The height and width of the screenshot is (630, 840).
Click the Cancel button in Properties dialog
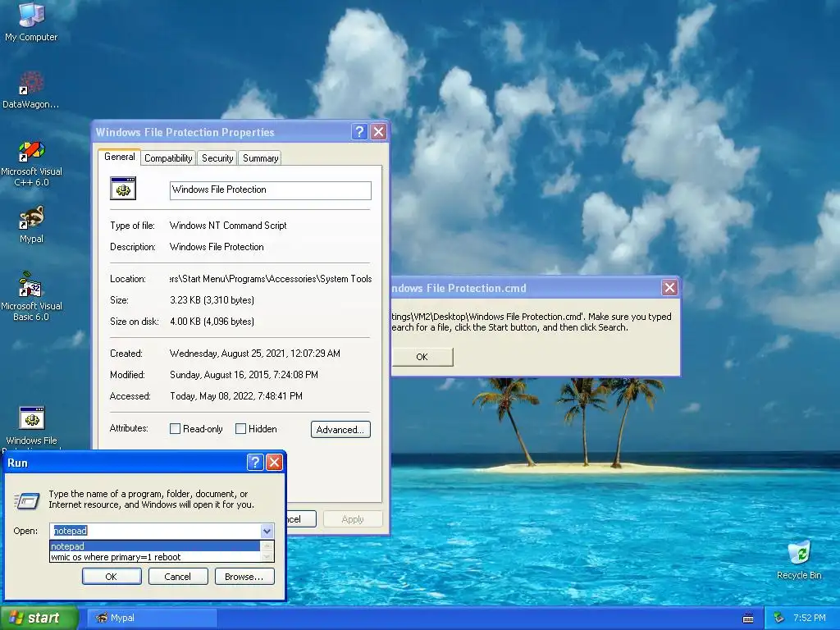(x=301, y=519)
